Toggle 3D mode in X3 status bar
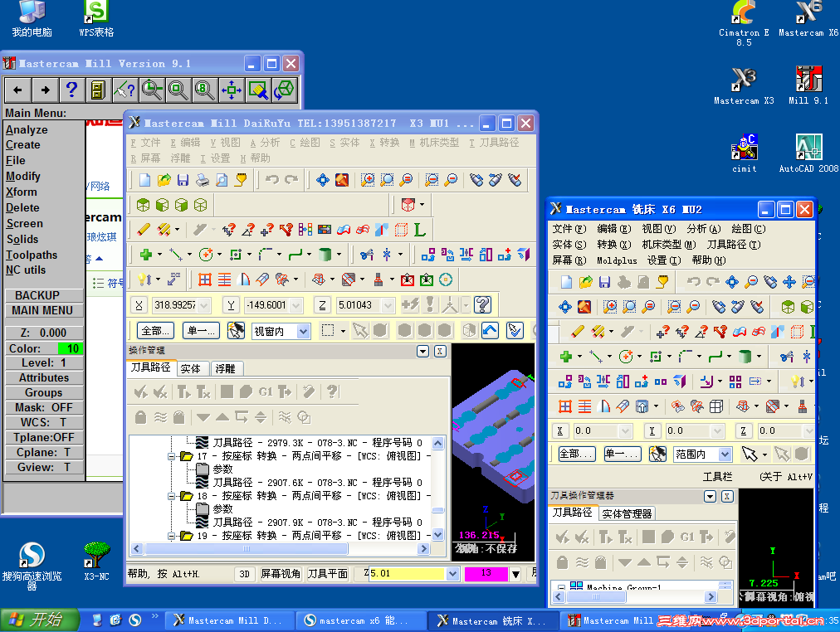Image resolution: width=840 pixels, height=632 pixels. point(244,574)
